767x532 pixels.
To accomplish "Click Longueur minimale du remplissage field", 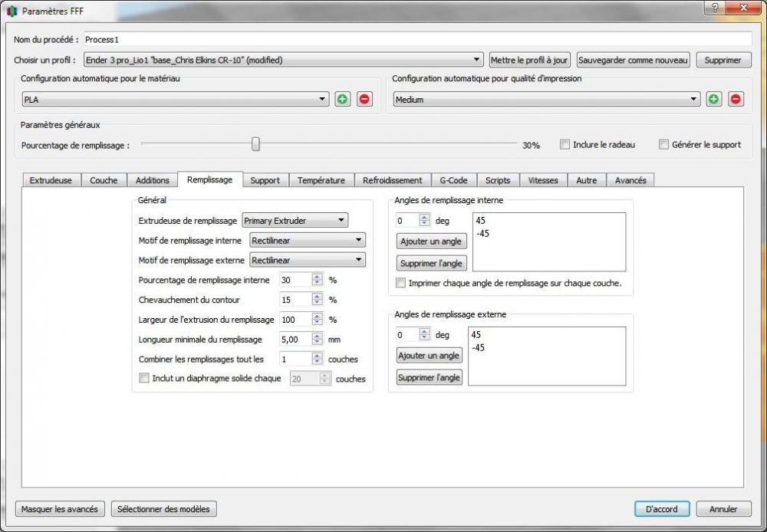I will click(x=296, y=340).
